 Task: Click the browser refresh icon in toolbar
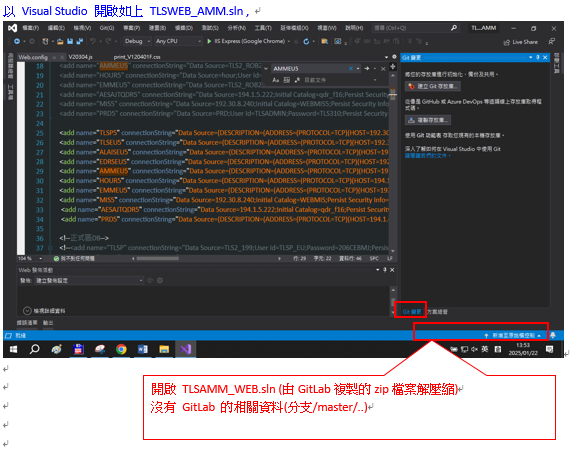tap(306, 42)
